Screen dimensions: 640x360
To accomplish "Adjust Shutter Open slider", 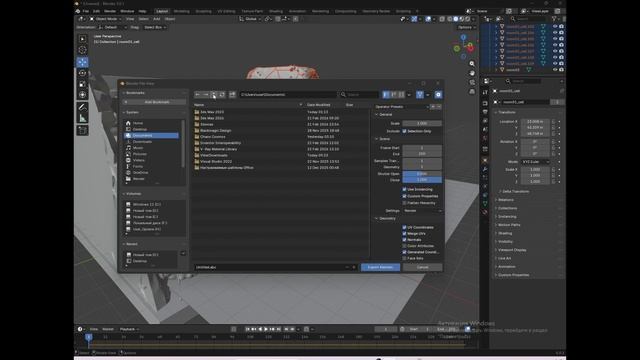I will click(422, 174).
